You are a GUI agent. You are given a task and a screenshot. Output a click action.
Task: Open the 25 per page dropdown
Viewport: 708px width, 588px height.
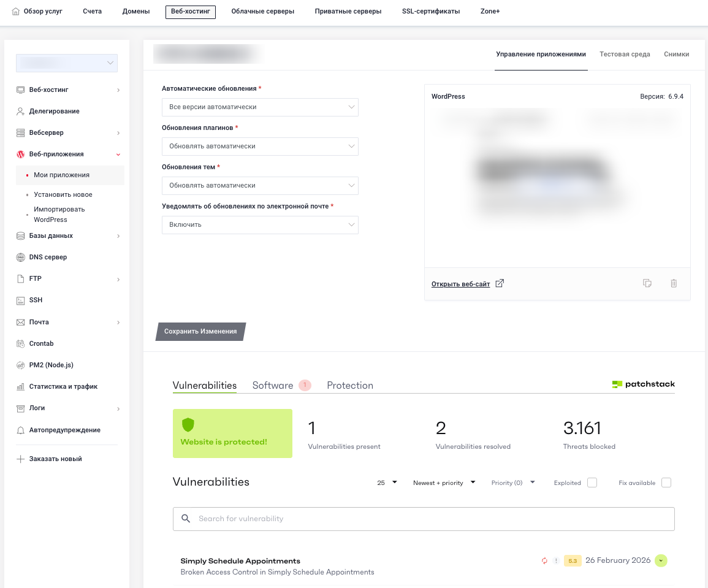(x=387, y=483)
